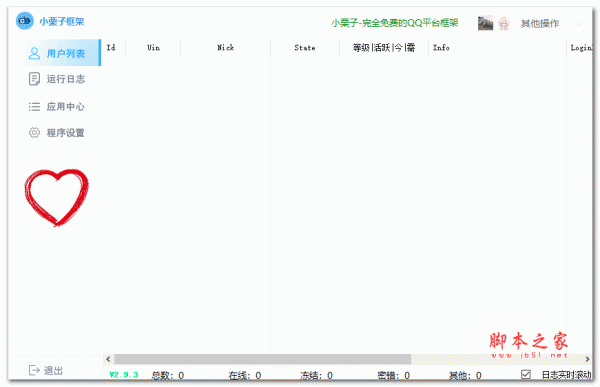This screenshot has width=600, height=387.
Task: Click the 退出 exit button
Action: [46, 370]
